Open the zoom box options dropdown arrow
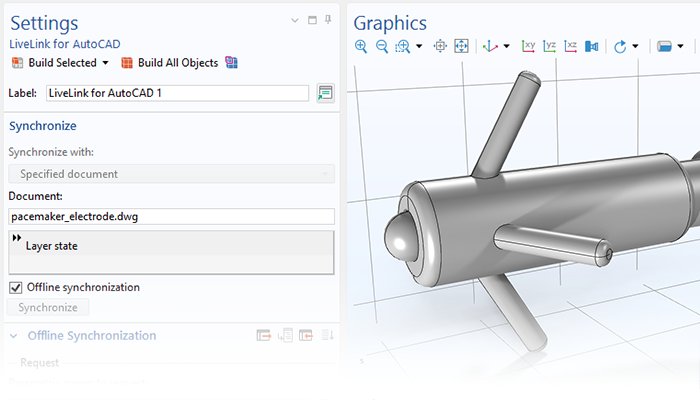Image resolution: width=700 pixels, height=400 pixels. pos(419,46)
